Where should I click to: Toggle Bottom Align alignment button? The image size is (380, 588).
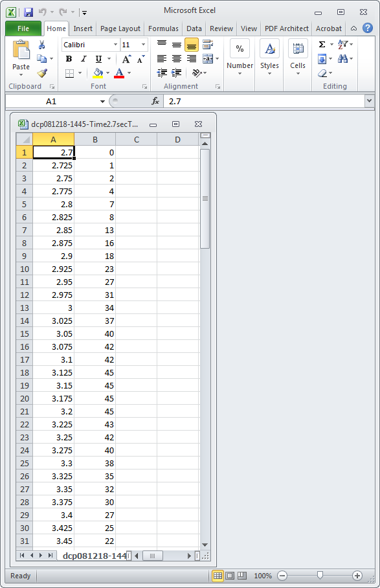point(192,45)
